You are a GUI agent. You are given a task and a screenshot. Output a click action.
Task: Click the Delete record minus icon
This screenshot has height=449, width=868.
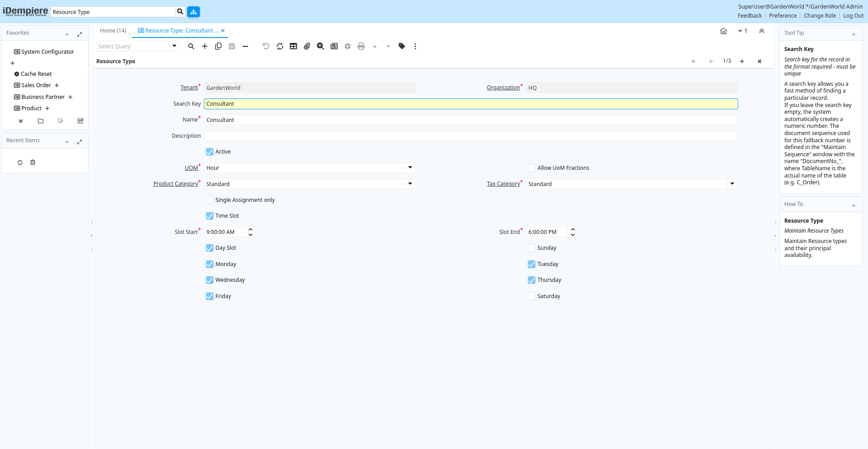245,46
